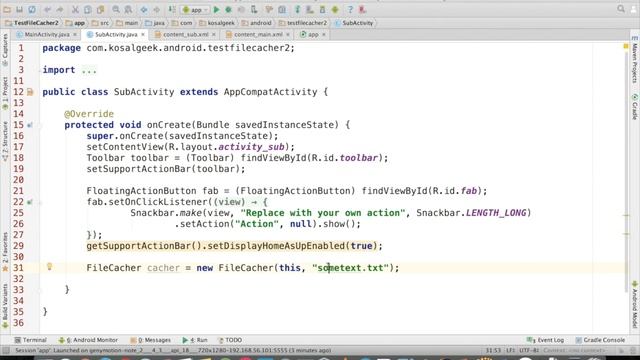The width and height of the screenshot is (640, 360).
Task: Toggle the Project tool window
Action: [5, 93]
